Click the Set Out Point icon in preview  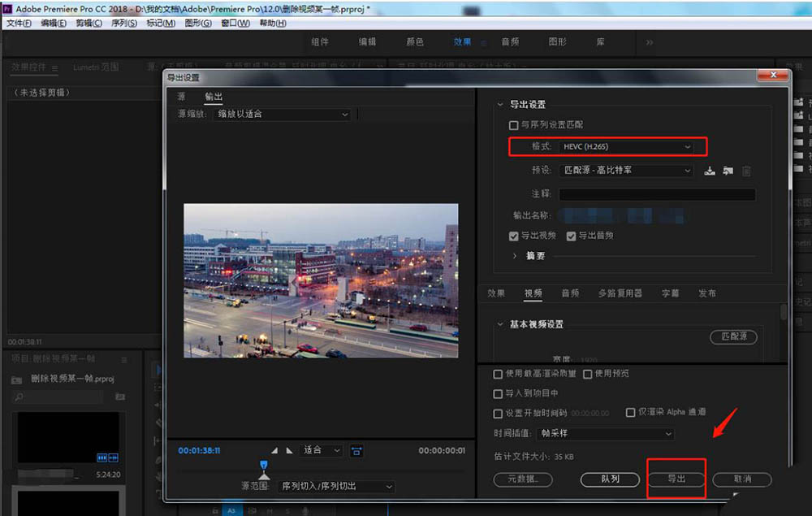(289, 449)
